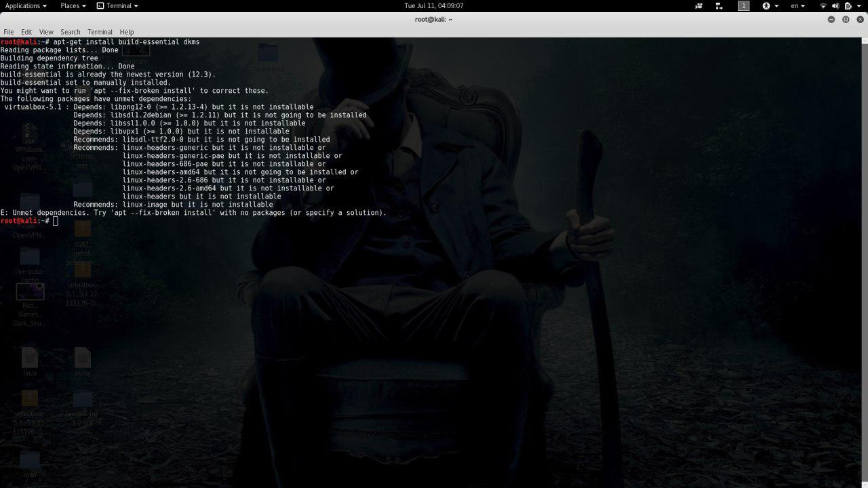Open the 'en' keyboard language dropdown
This screenshot has width=868, height=488.
click(x=797, y=6)
